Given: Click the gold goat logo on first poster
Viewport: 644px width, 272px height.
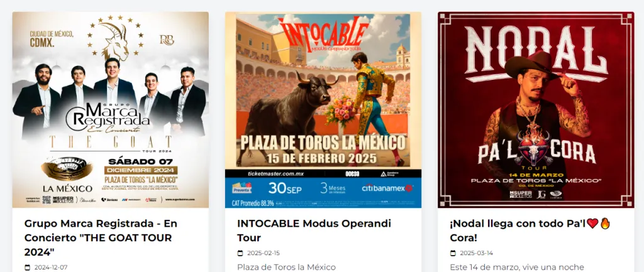Looking at the screenshot, I should (115, 40).
